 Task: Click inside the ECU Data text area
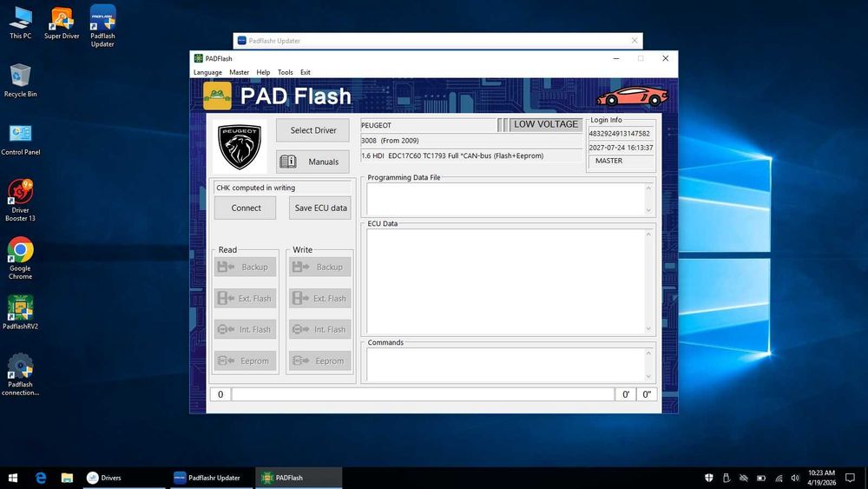505,281
